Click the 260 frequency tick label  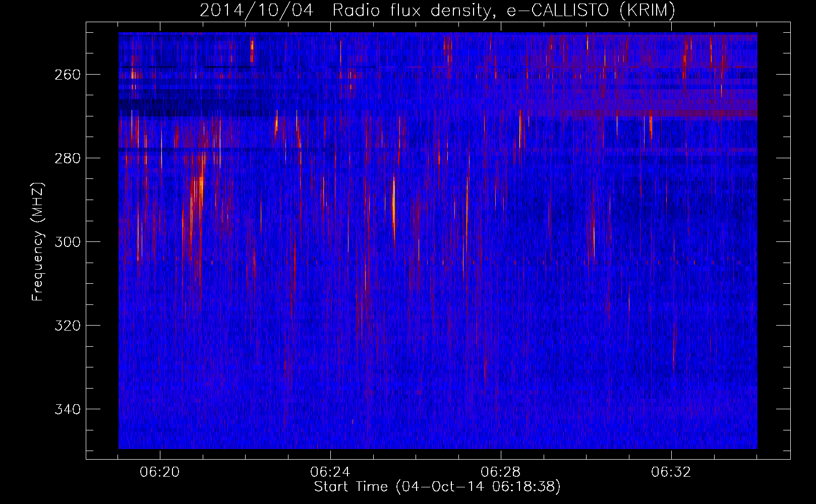point(67,75)
